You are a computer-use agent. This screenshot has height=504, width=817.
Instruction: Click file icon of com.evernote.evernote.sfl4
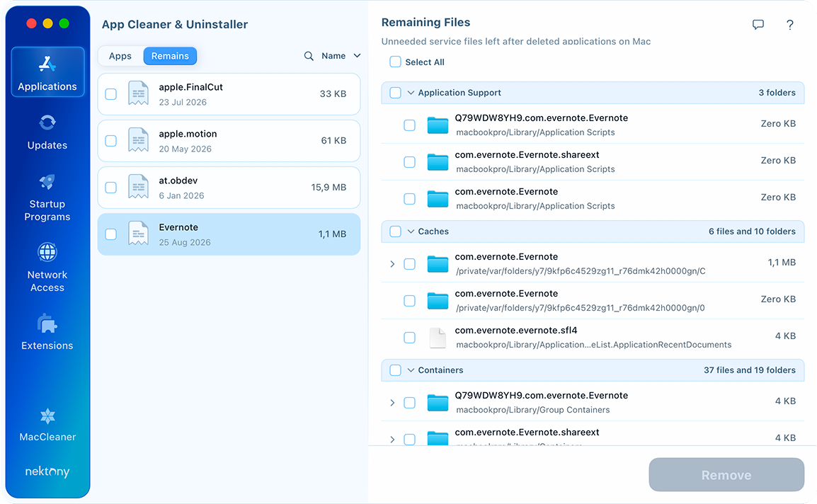tap(438, 338)
